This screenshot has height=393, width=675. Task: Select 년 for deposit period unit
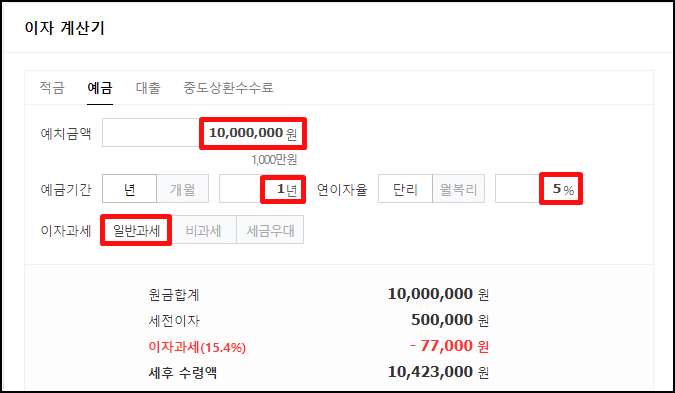pos(130,189)
